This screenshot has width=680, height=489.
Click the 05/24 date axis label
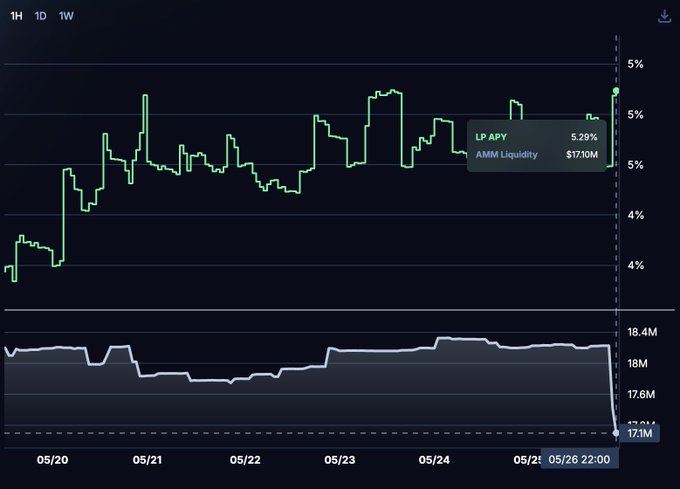[434, 460]
